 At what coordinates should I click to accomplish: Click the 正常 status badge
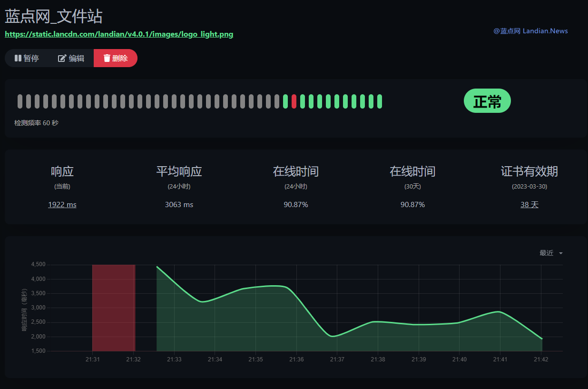coord(487,101)
